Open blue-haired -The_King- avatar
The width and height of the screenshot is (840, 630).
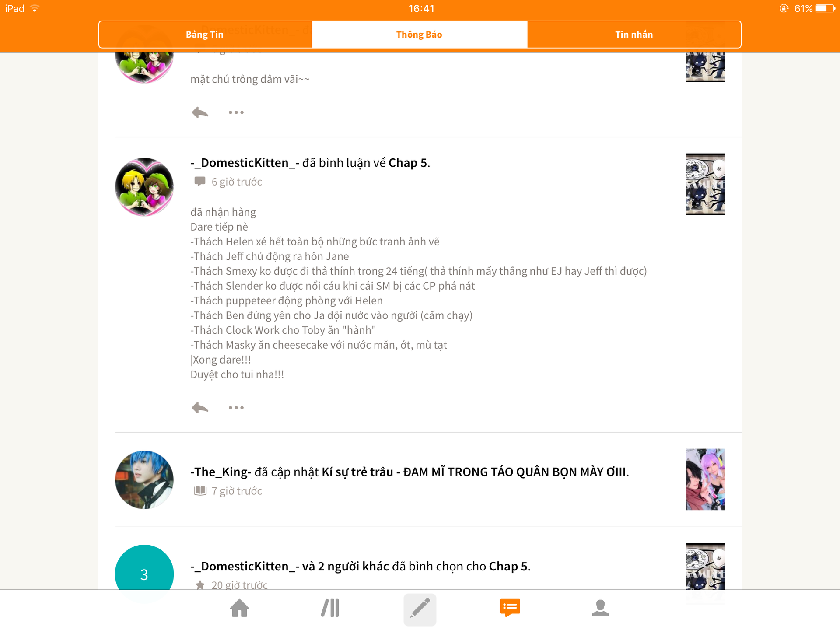click(x=144, y=480)
